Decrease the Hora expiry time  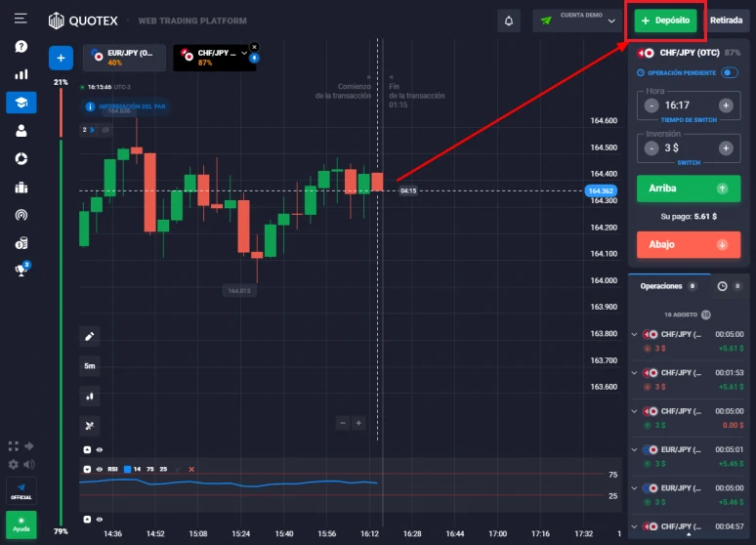pos(651,105)
